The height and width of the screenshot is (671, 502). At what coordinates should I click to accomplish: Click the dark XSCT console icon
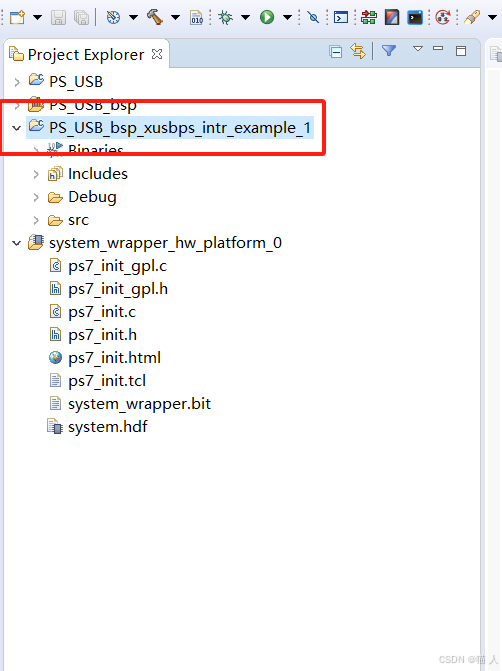pyautogui.click(x=415, y=18)
